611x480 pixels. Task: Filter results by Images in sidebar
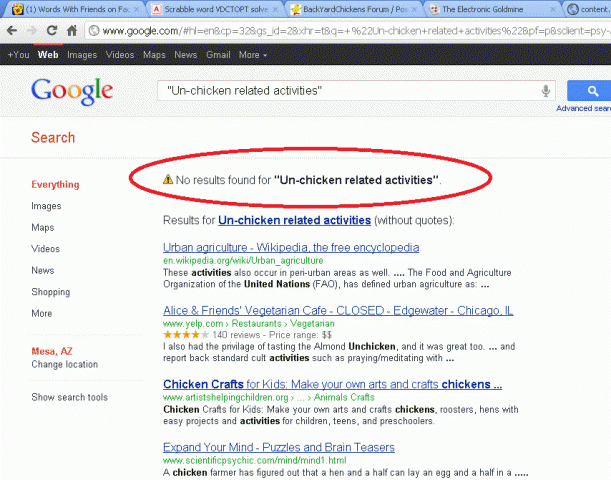coord(46,206)
